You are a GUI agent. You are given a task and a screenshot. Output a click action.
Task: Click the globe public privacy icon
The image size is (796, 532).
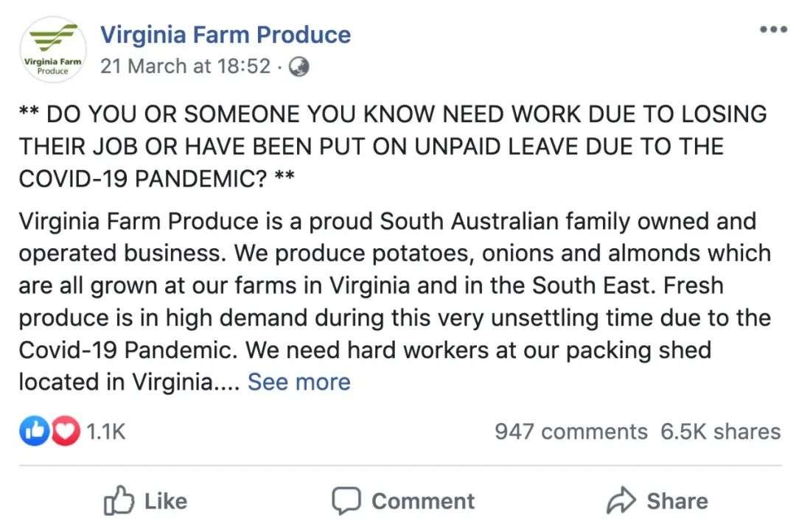click(x=298, y=67)
